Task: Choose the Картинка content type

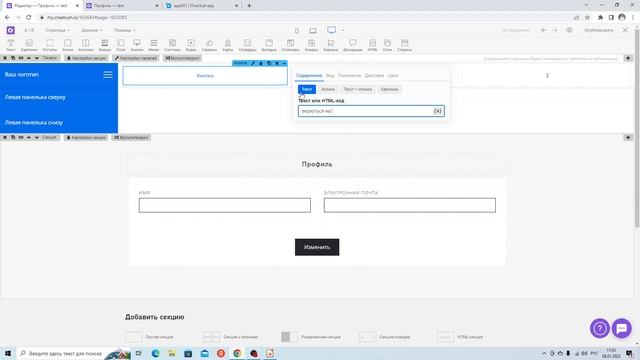Action: [389, 89]
